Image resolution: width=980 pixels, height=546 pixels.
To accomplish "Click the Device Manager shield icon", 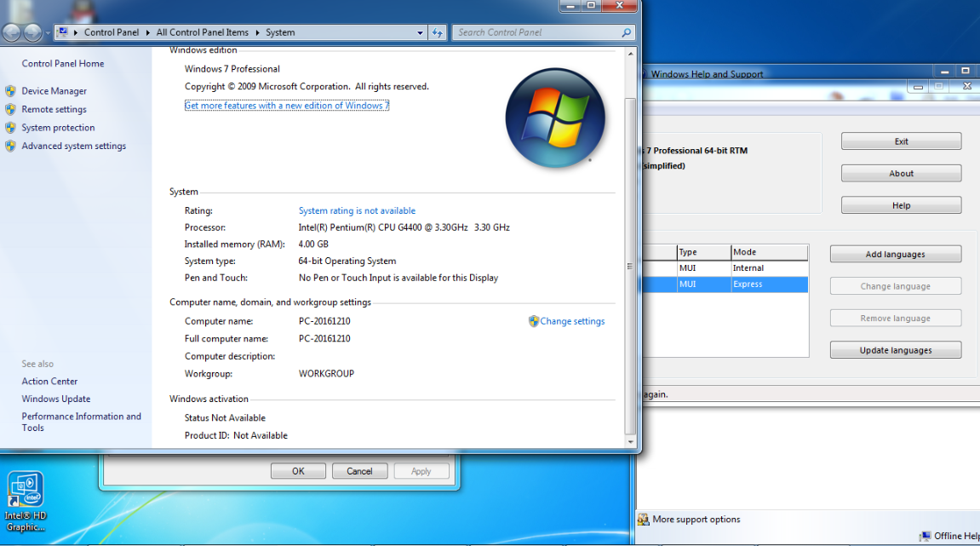I will click(x=10, y=90).
